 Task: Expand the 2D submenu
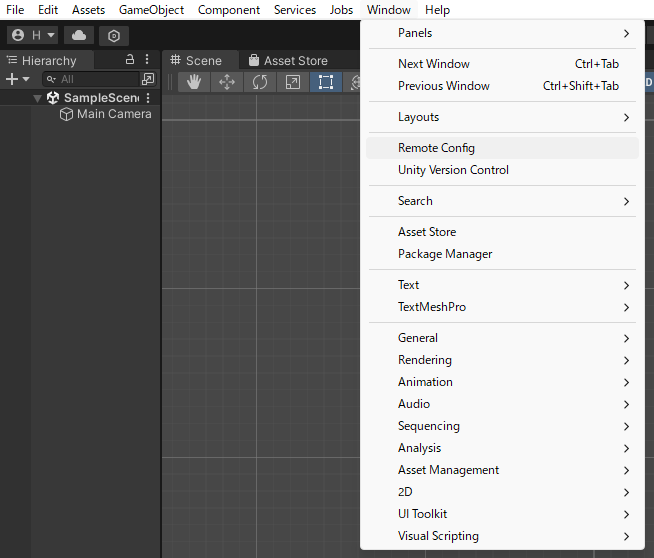[x=502, y=492]
